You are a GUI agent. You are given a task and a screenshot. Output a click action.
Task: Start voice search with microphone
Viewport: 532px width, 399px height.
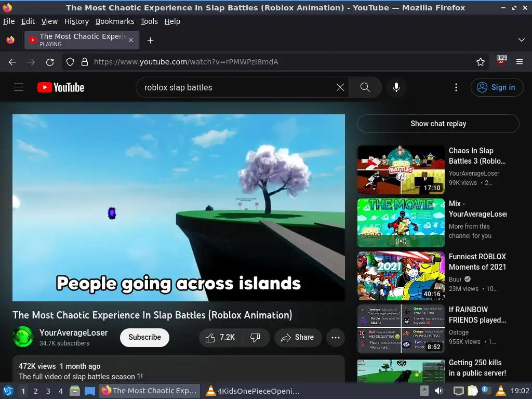(396, 87)
